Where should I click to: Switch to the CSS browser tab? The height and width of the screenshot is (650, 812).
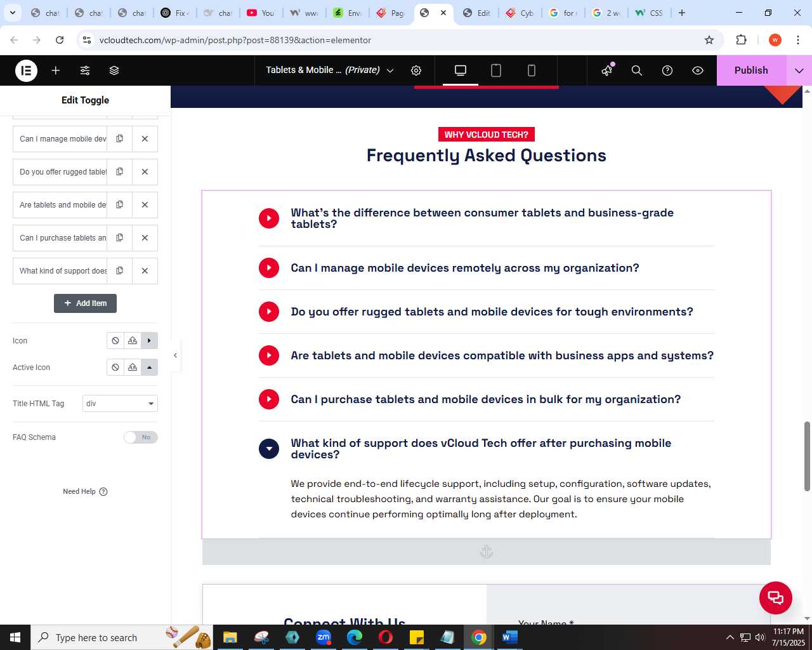649,13
